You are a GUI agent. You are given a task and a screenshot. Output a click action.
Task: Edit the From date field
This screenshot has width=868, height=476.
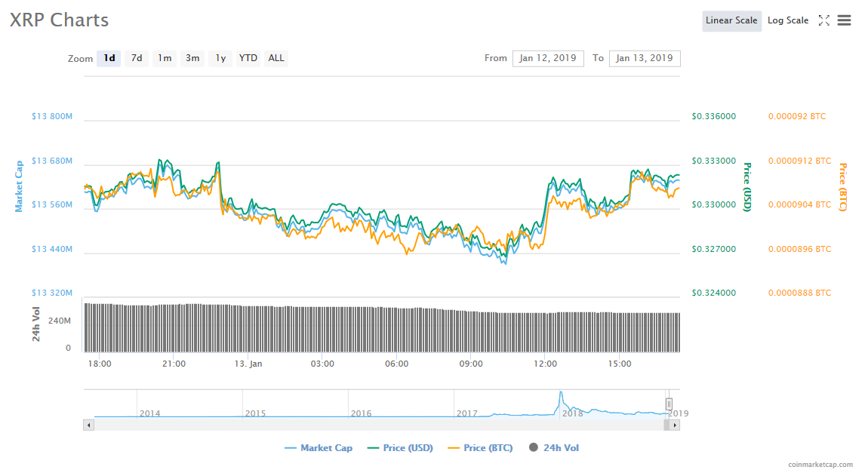pyautogui.click(x=548, y=58)
